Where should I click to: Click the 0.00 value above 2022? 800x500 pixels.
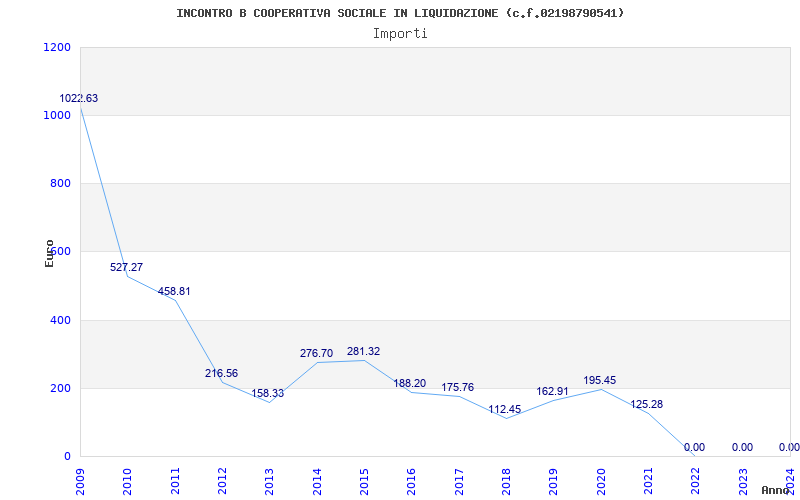pyautogui.click(x=694, y=447)
